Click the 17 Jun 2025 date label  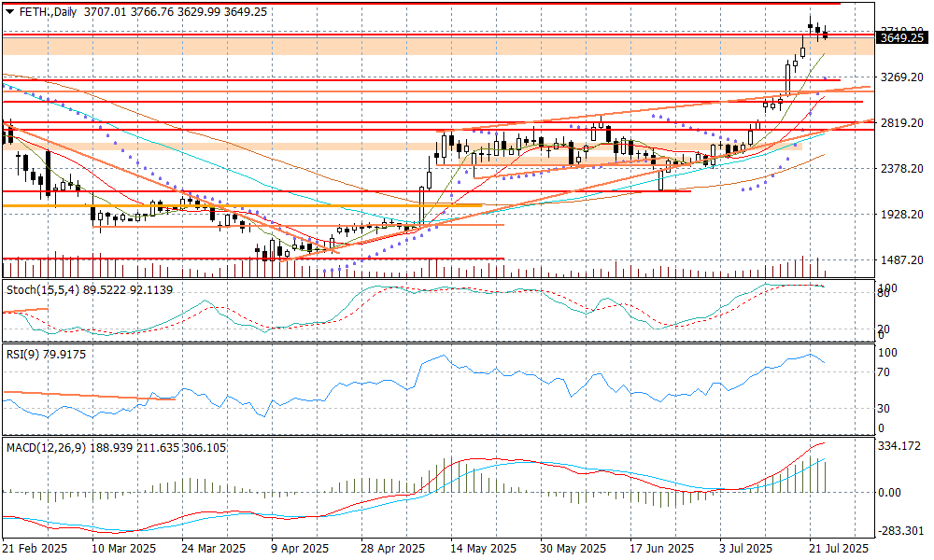[x=662, y=548]
